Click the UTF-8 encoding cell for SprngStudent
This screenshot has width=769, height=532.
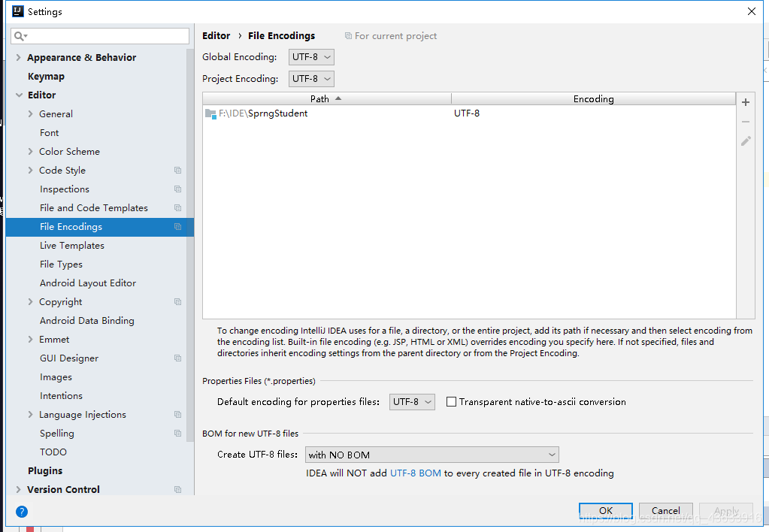coord(466,113)
